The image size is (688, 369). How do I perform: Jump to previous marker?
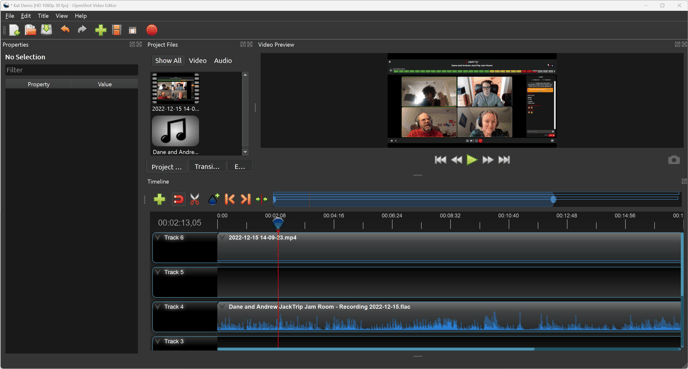point(229,199)
